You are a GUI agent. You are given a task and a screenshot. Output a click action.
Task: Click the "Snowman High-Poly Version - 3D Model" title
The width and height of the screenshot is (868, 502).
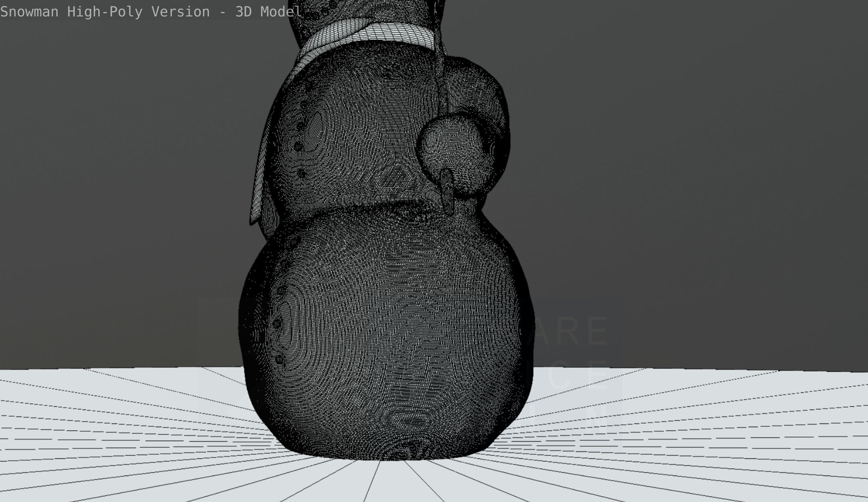[151, 12]
